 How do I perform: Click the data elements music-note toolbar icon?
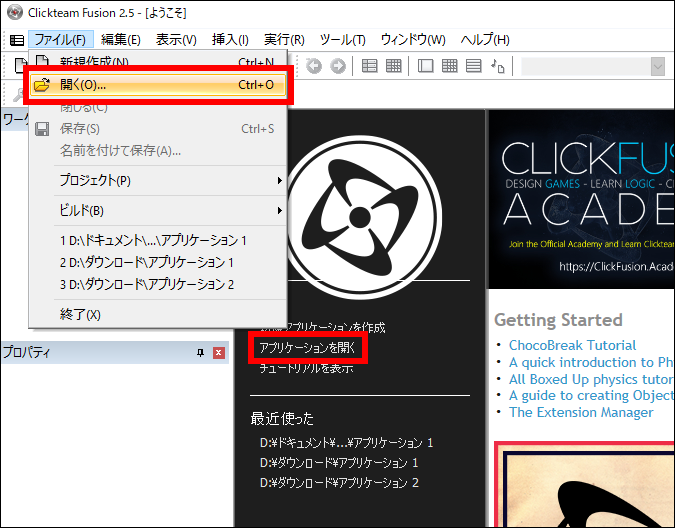498,66
